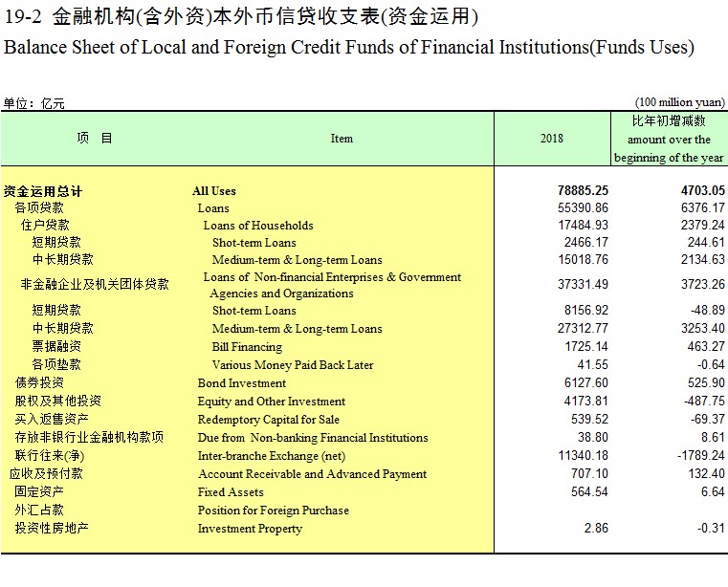Click the value -69.37

coord(708,419)
